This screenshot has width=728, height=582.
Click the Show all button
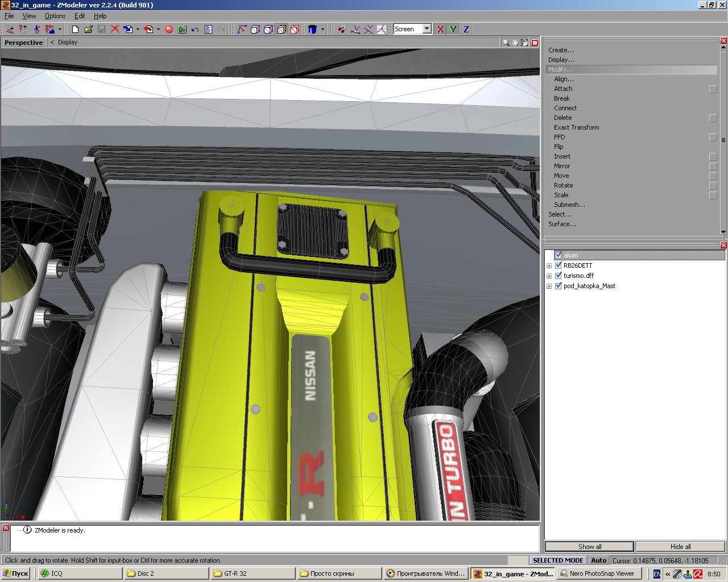(x=590, y=546)
